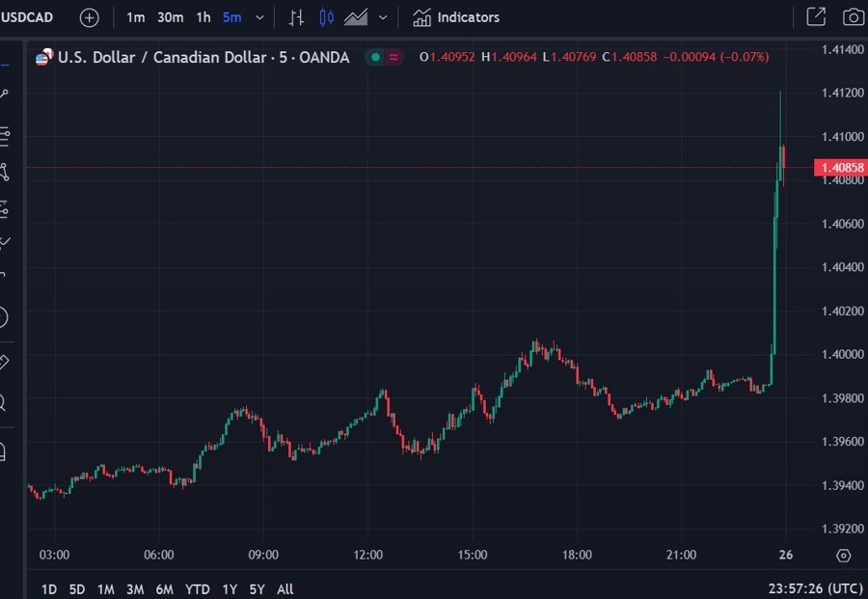The height and width of the screenshot is (599, 868).
Task: Select the ruler measure tool in sidebar
Action: pos(4,362)
